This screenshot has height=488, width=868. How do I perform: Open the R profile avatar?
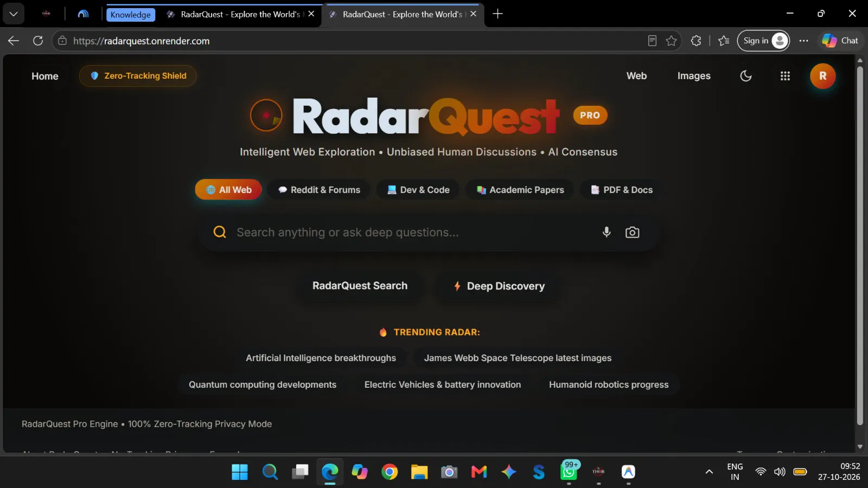coord(822,76)
